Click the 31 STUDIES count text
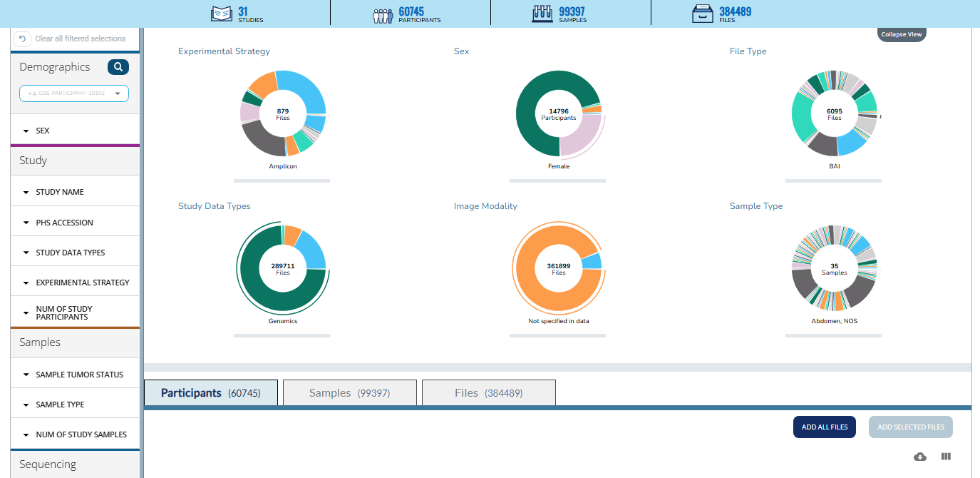This screenshot has width=980, height=478. tap(251, 14)
